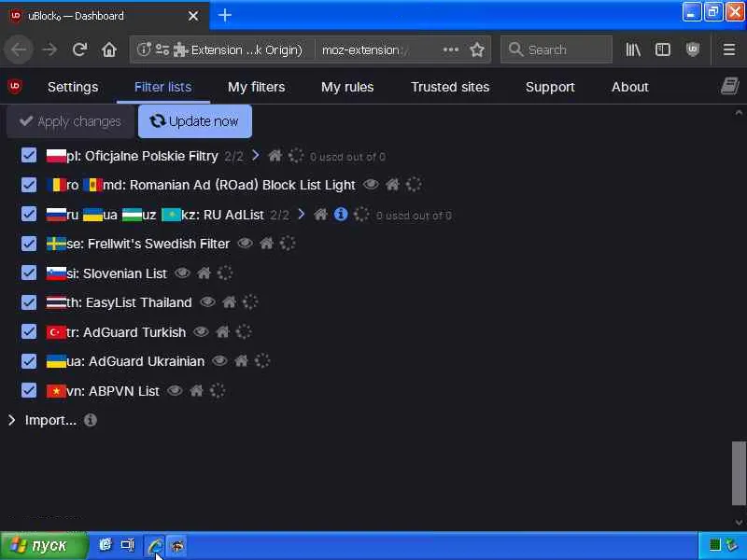Screen dimensions: 747x560
Task: Open My filters tab
Action: click(256, 87)
